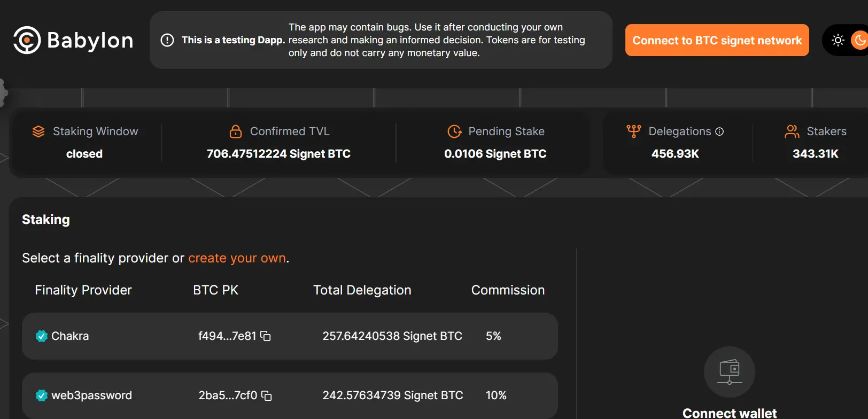The image size is (868, 419).
Task: Click the Total Delegation column header
Action: tap(362, 290)
